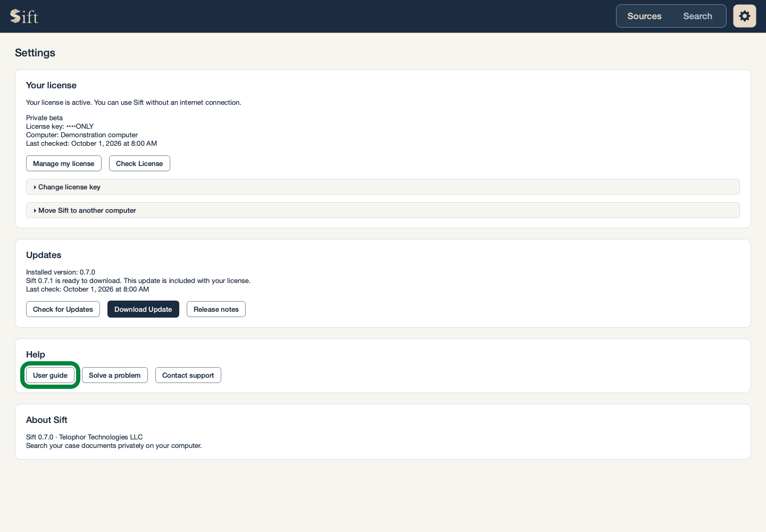Screen dimensions: 766x532
Task: Check for Updates now
Action: pyautogui.click(x=63, y=309)
